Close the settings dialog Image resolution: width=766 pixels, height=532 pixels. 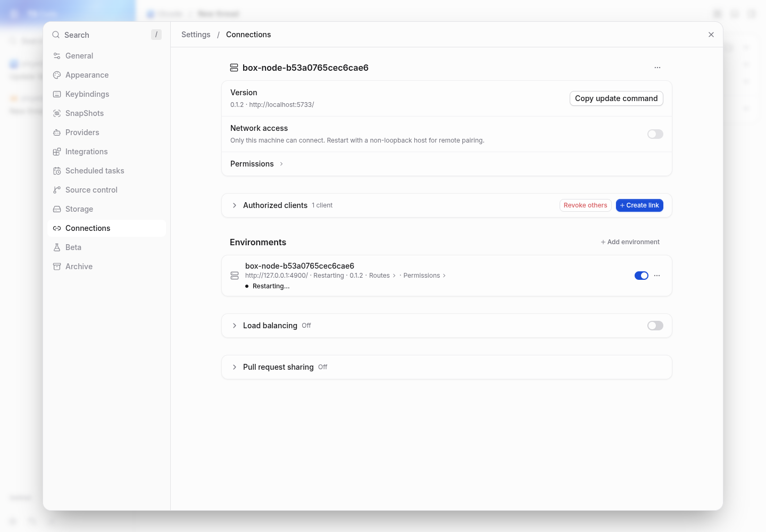(x=711, y=35)
